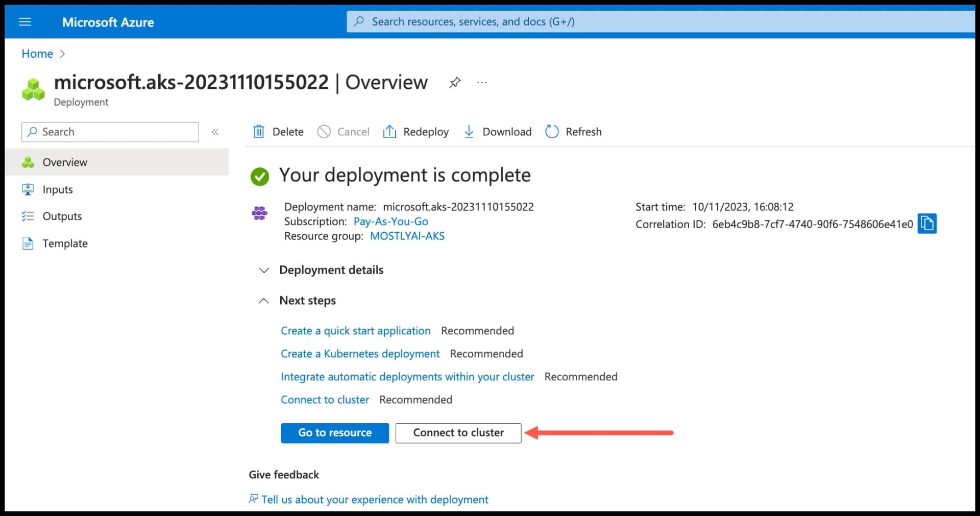The image size is (980, 516).
Task: Open Create a quick start application
Action: 355,330
